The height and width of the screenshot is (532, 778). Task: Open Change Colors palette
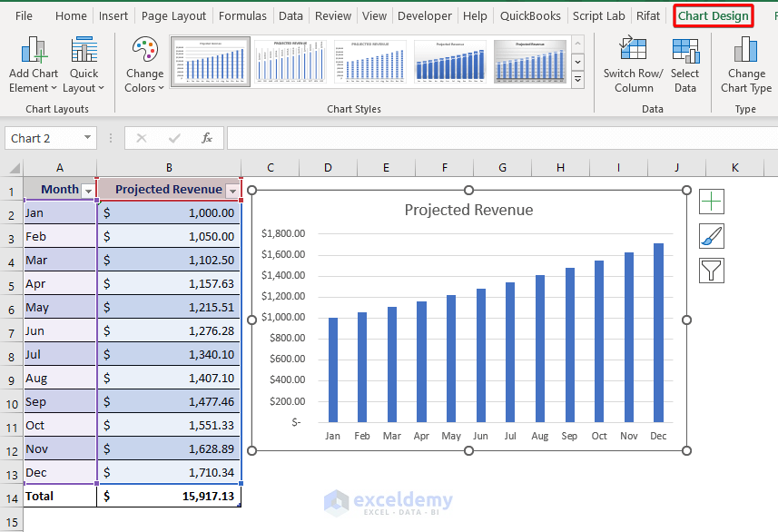144,65
